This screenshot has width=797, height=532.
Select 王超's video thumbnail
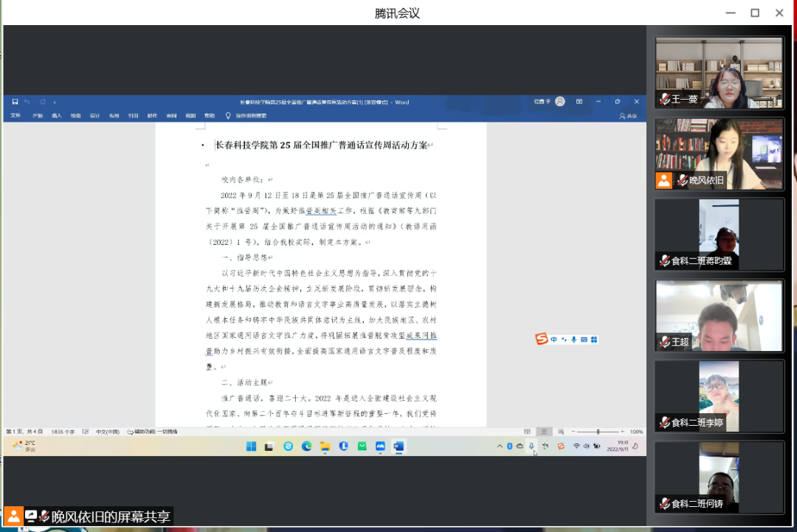tap(720, 315)
